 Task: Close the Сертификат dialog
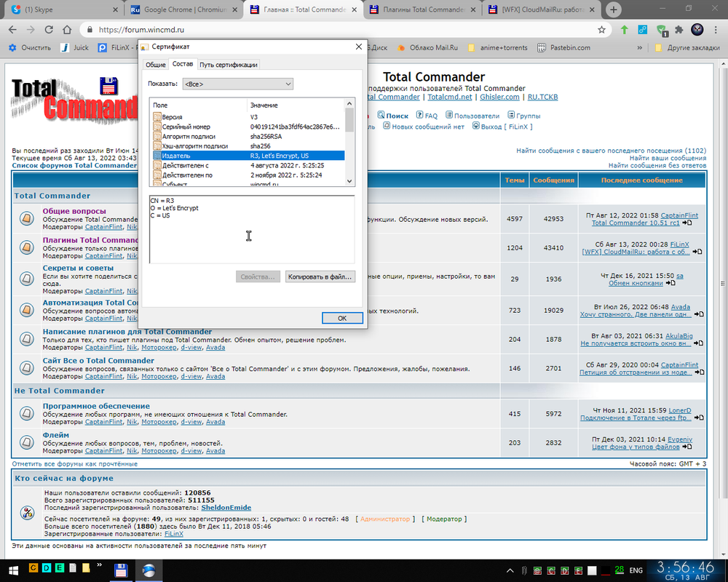coord(358,47)
